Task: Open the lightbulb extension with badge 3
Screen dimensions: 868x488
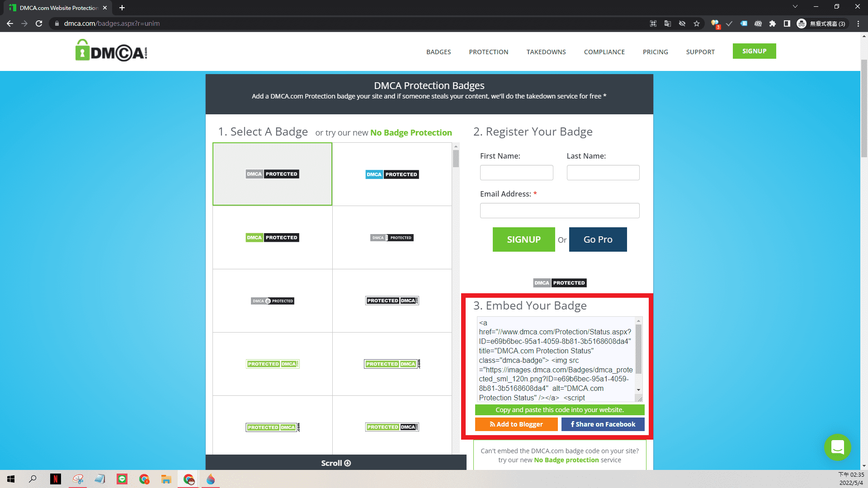Action: tap(715, 24)
